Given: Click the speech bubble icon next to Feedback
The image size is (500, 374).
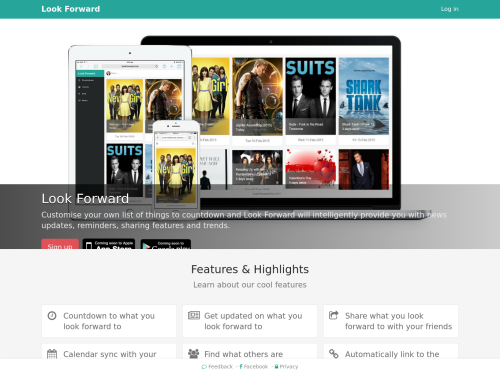Looking at the screenshot, I should coord(204,367).
